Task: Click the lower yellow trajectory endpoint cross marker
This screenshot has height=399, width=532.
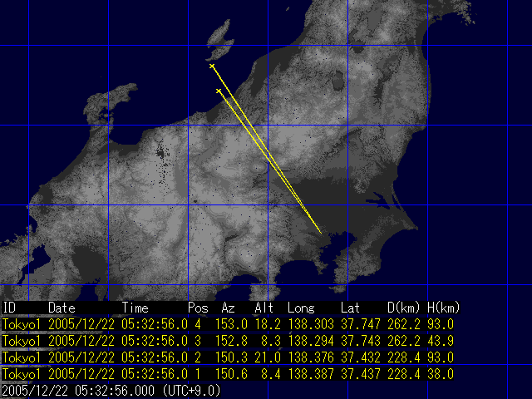Action: [x=219, y=91]
